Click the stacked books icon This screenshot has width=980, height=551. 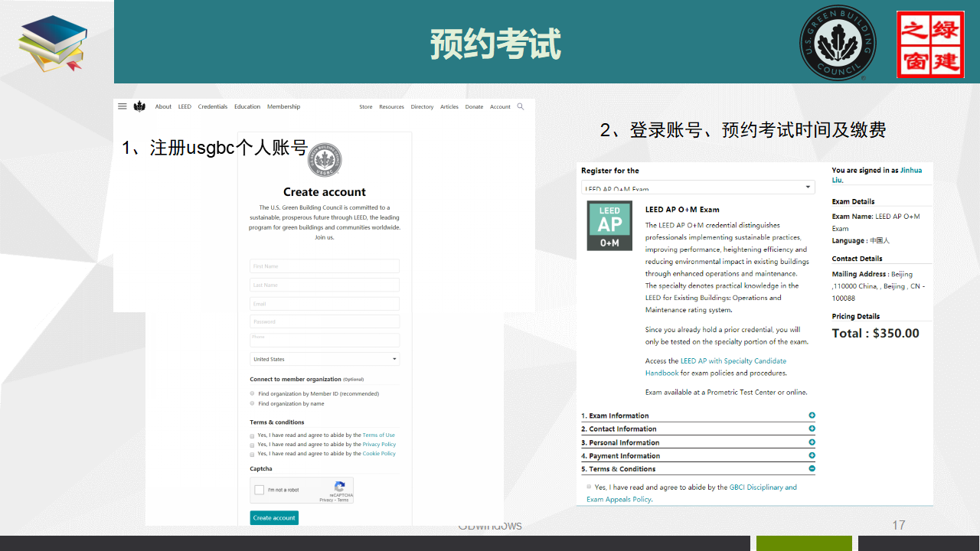[x=54, y=44]
